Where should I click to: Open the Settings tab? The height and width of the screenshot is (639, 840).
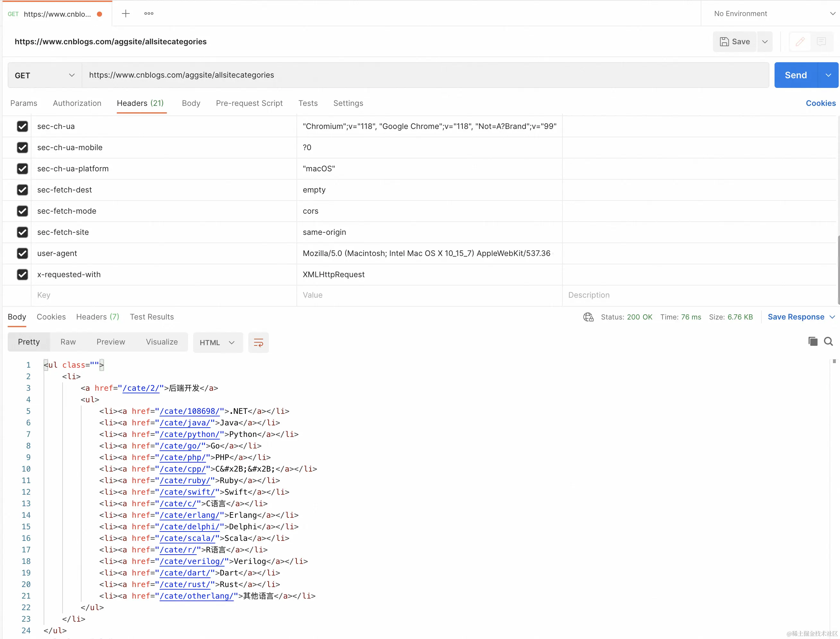point(348,103)
